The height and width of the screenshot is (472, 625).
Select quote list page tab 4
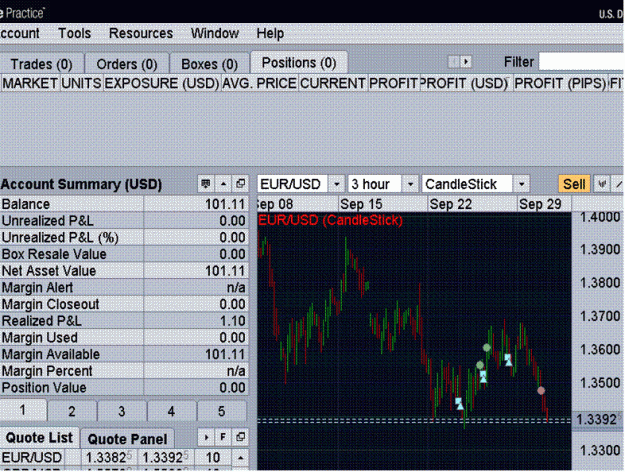click(x=171, y=411)
